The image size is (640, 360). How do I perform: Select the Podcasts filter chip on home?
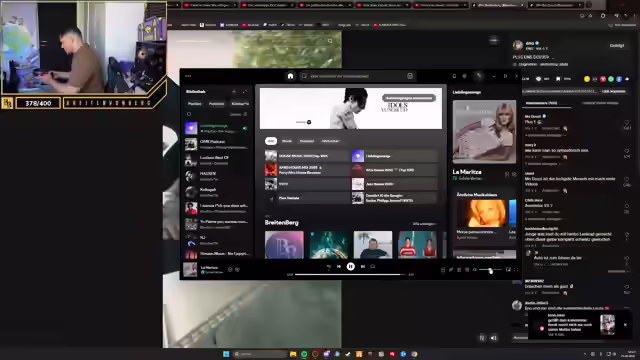click(x=307, y=141)
